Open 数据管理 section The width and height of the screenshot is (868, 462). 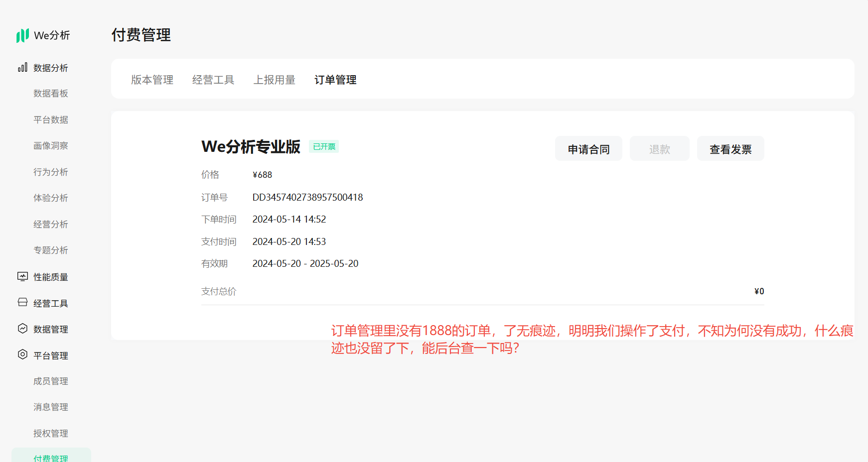pyautogui.click(x=51, y=330)
